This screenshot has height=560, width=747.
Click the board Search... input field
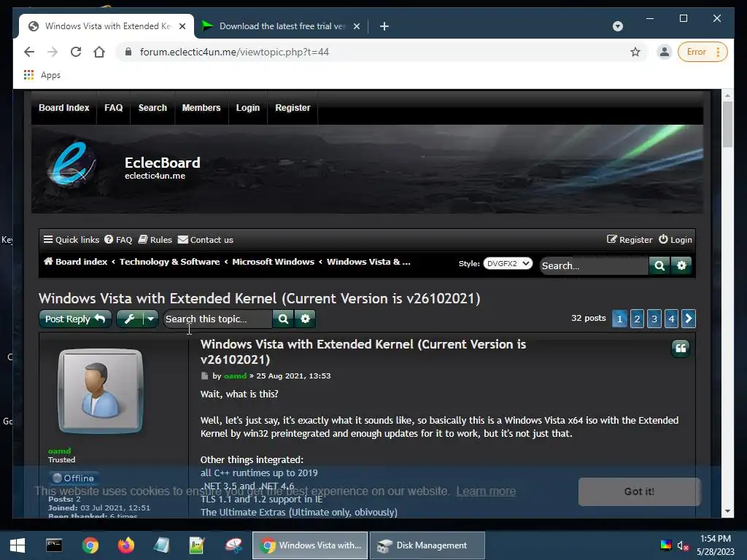click(594, 265)
